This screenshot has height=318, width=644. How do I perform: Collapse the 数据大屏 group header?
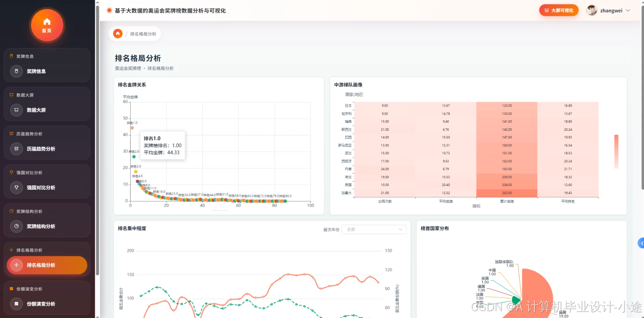[47, 95]
